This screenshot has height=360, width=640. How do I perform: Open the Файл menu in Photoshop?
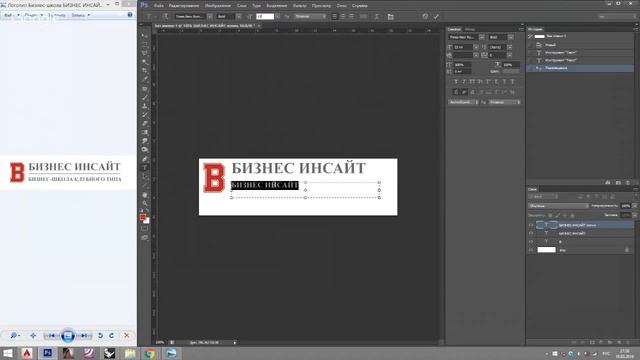coord(159,6)
